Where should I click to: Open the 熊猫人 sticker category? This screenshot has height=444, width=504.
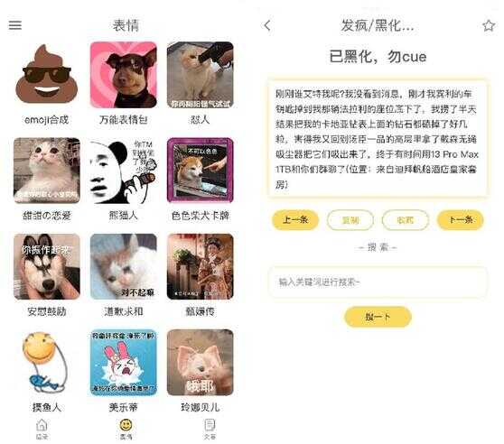(124, 171)
